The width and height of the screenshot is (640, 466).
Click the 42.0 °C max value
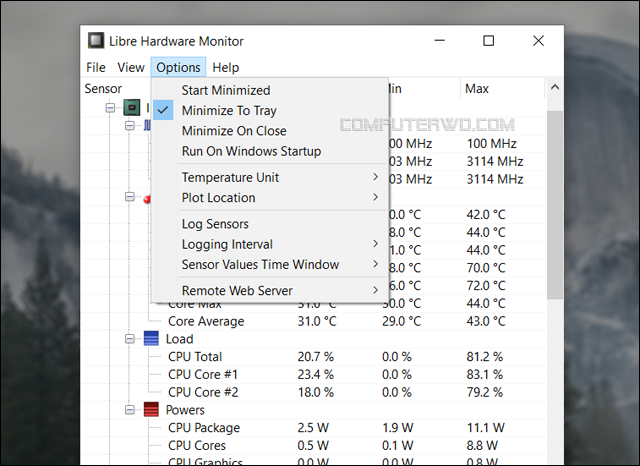pos(486,215)
